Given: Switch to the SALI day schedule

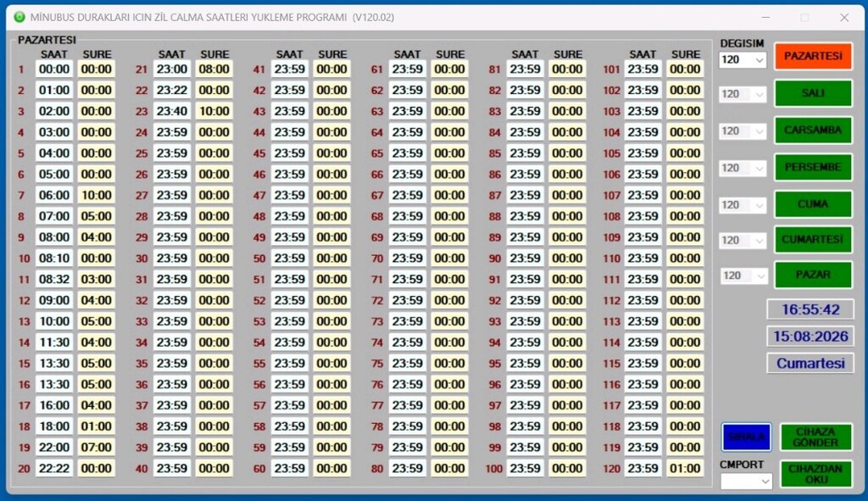Looking at the screenshot, I should [813, 93].
